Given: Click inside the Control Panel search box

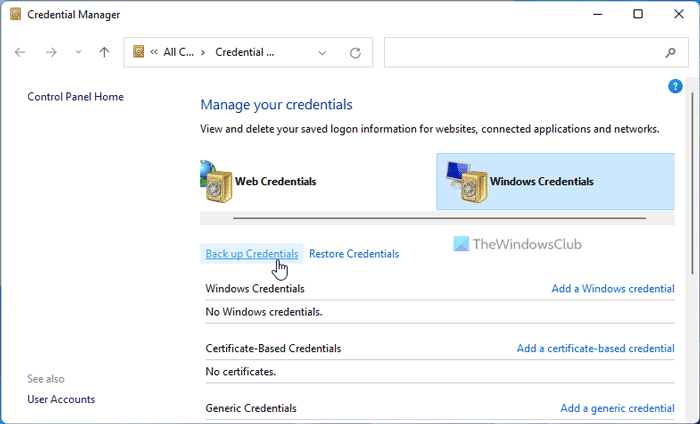Looking at the screenshot, I should pyautogui.click(x=520, y=53).
